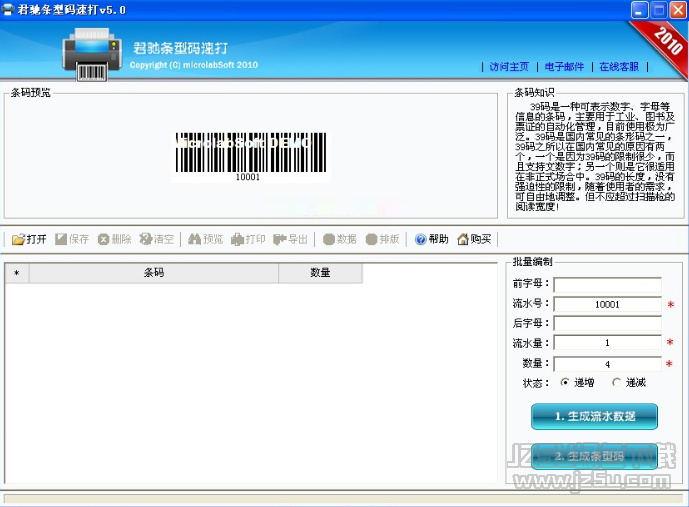This screenshot has width=689, height=507.
Task: Click the 预览 preview binoculars icon
Action: 194,239
